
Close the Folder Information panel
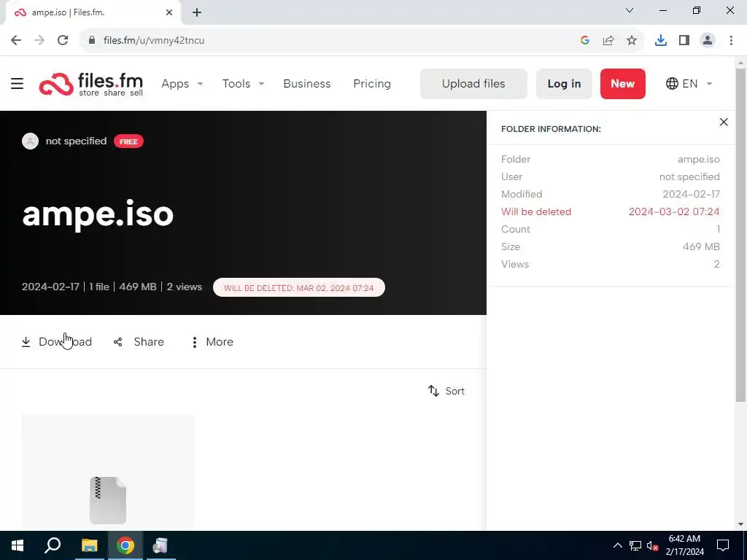(x=724, y=122)
